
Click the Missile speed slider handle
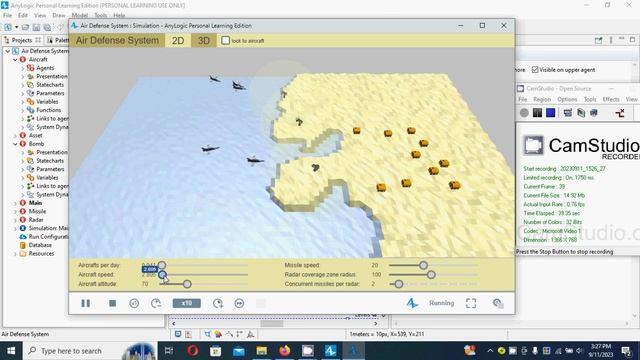(423, 265)
